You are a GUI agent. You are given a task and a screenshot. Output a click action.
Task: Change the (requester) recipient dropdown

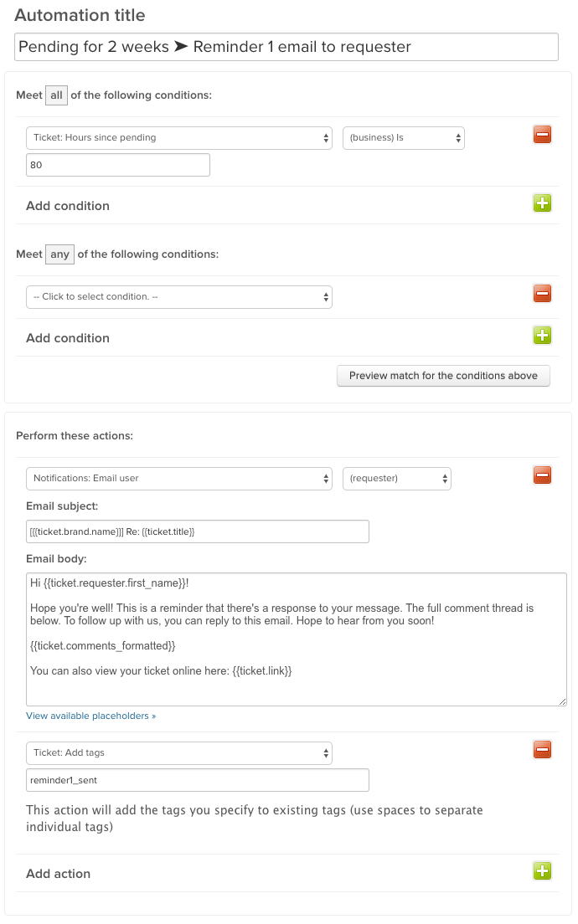(397, 479)
